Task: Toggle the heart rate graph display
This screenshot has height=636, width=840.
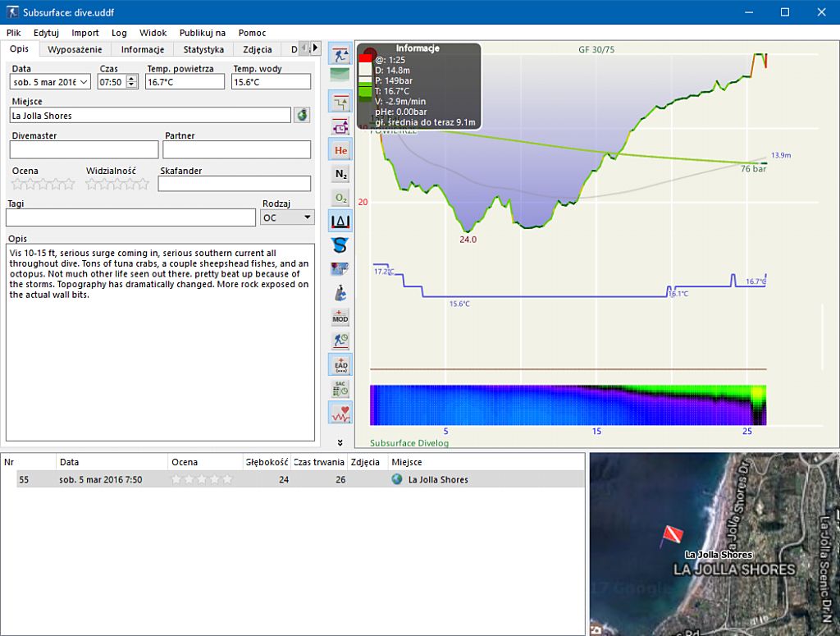Action: 340,412
